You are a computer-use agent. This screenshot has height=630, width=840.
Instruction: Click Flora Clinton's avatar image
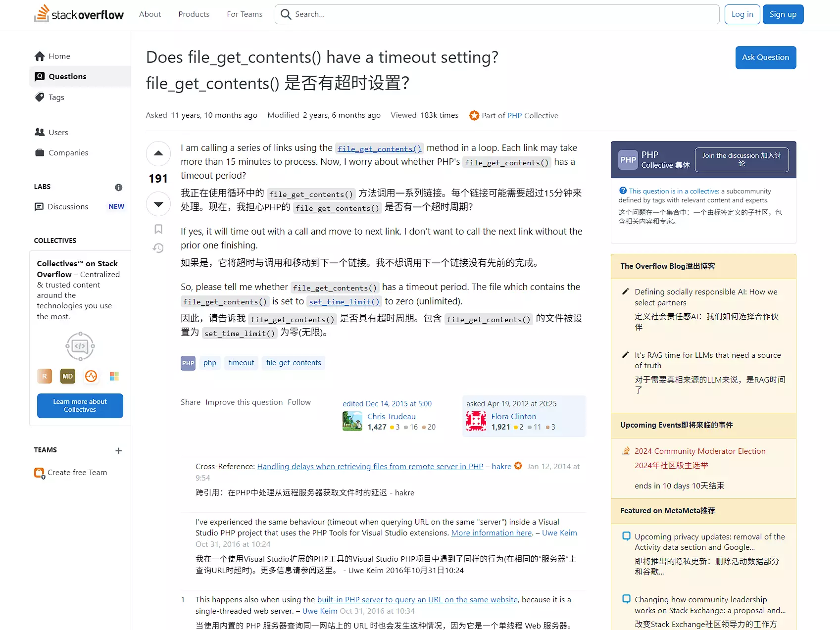(476, 421)
